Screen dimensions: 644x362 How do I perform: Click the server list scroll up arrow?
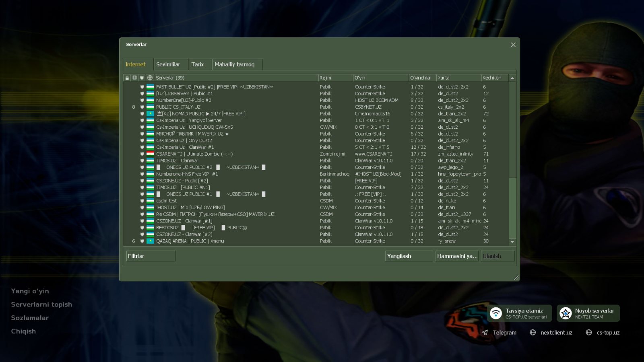[x=512, y=78]
